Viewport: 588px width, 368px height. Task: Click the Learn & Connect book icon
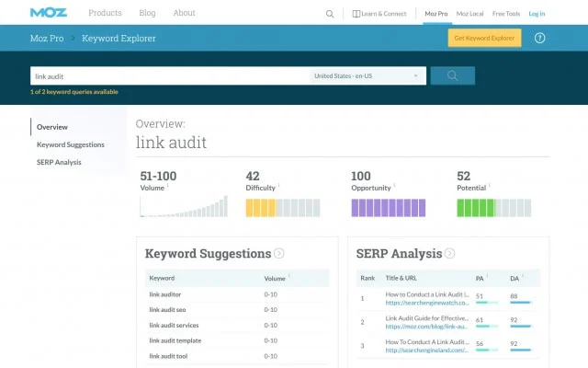356,14
